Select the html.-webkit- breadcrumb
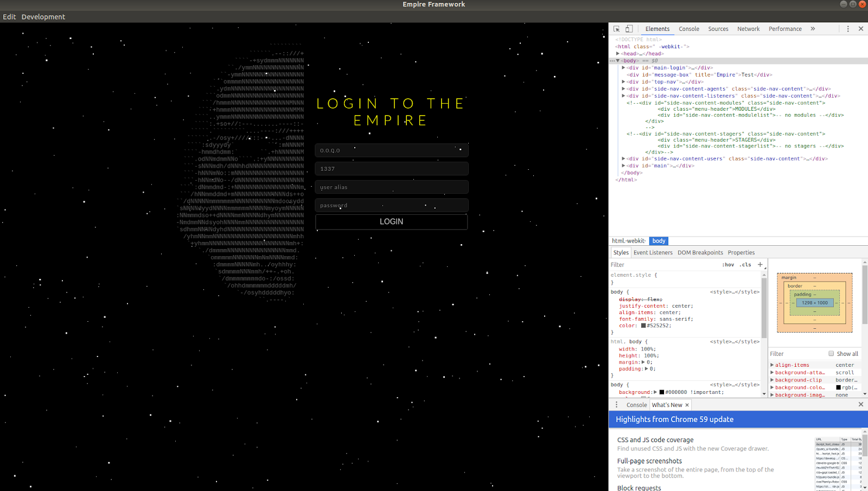Viewport: 868px width, 491px height. pyautogui.click(x=629, y=241)
